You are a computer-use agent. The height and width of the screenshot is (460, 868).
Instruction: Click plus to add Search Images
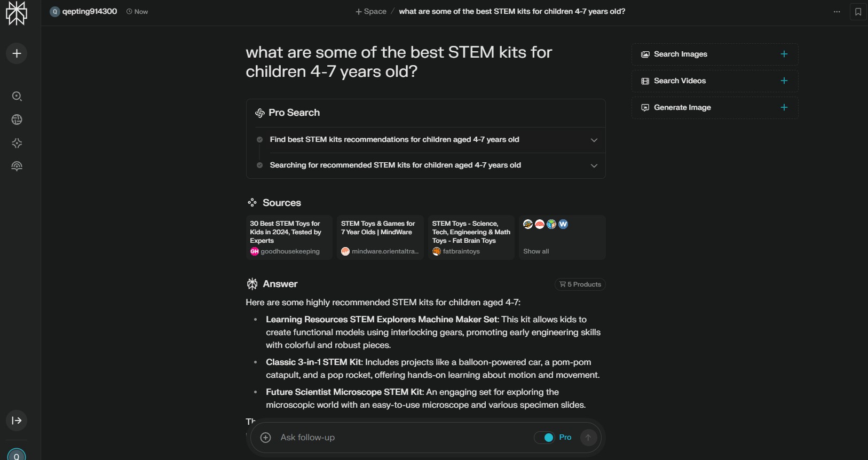pyautogui.click(x=784, y=54)
